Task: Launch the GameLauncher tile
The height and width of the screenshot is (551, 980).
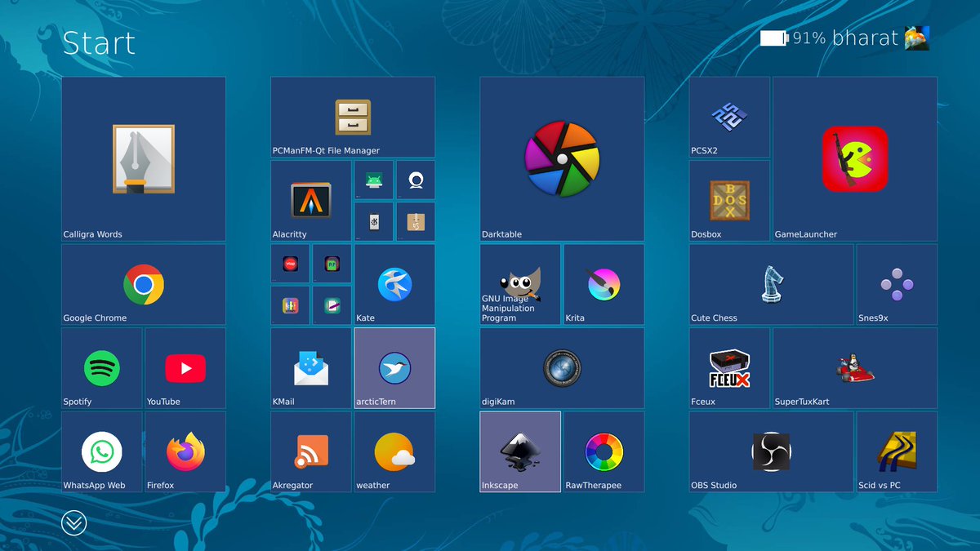Action: [x=855, y=159]
